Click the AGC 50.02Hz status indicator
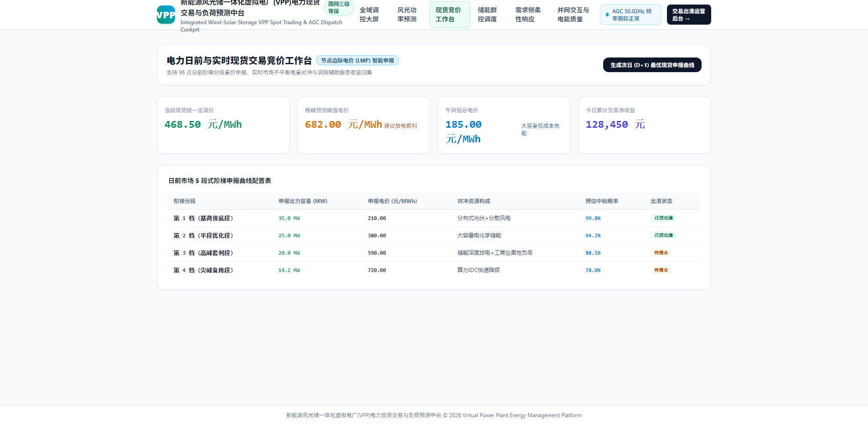 click(x=630, y=15)
